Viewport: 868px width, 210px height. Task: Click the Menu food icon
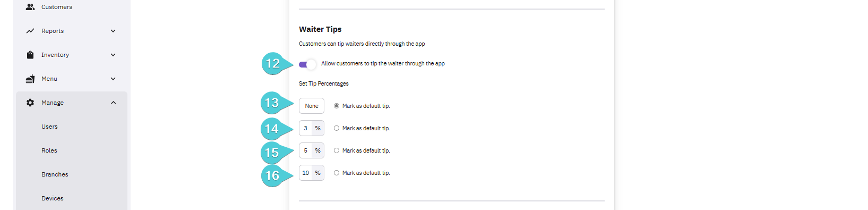point(30,79)
